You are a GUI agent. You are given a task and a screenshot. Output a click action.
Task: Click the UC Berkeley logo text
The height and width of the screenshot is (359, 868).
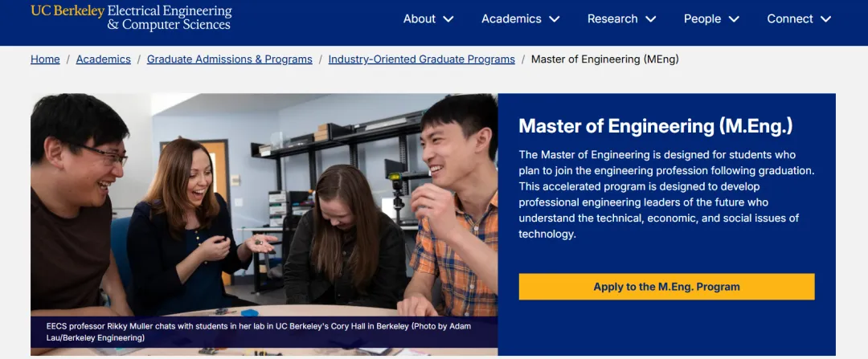68,11
